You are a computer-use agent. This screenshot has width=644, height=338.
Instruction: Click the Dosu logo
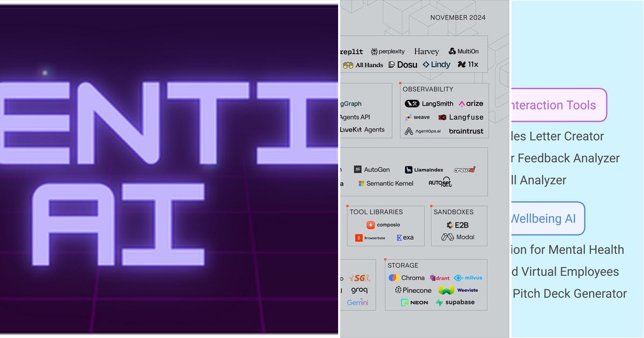click(x=402, y=64)
